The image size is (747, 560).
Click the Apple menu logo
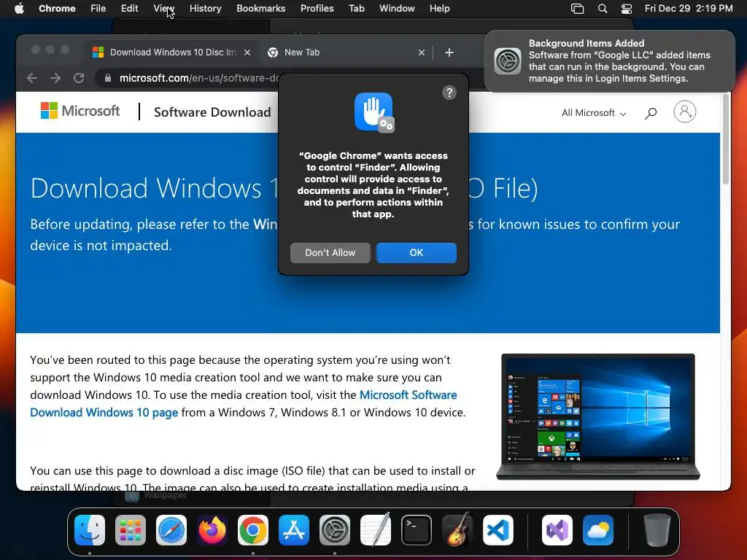tap(19, 8)
